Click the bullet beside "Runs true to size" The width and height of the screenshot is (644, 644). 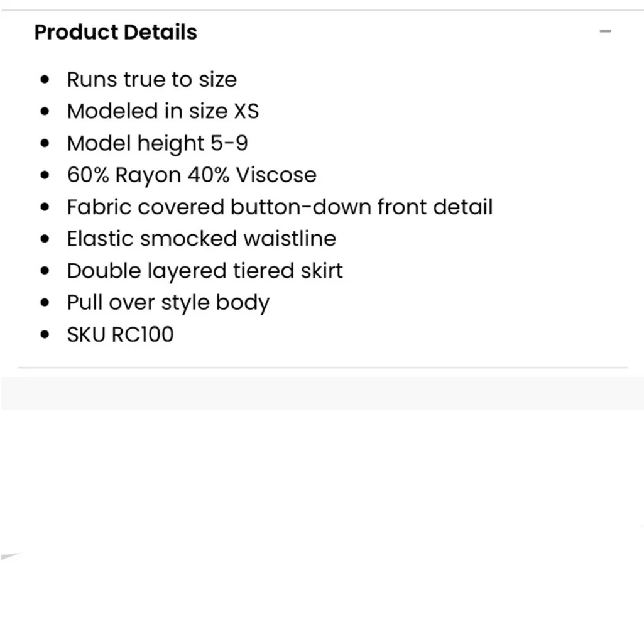pyautogui.click(x=45, y=80)
